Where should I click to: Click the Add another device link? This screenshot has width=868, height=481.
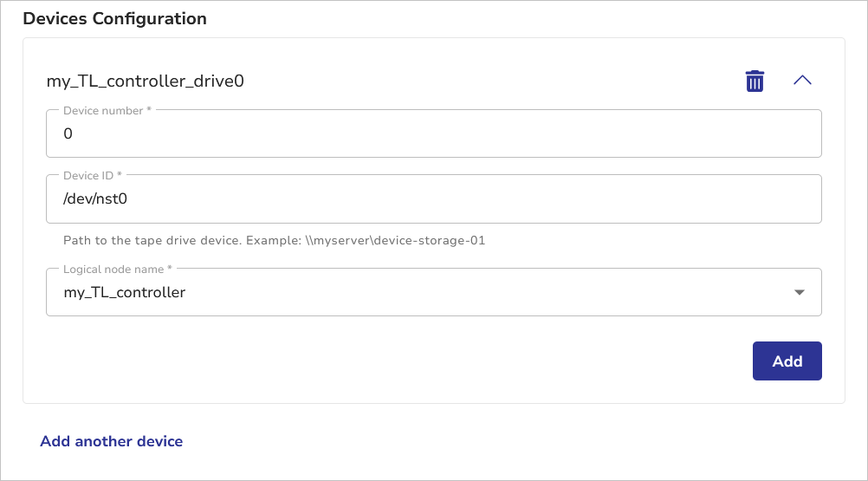pyautogui.click(x=111, y=441)
